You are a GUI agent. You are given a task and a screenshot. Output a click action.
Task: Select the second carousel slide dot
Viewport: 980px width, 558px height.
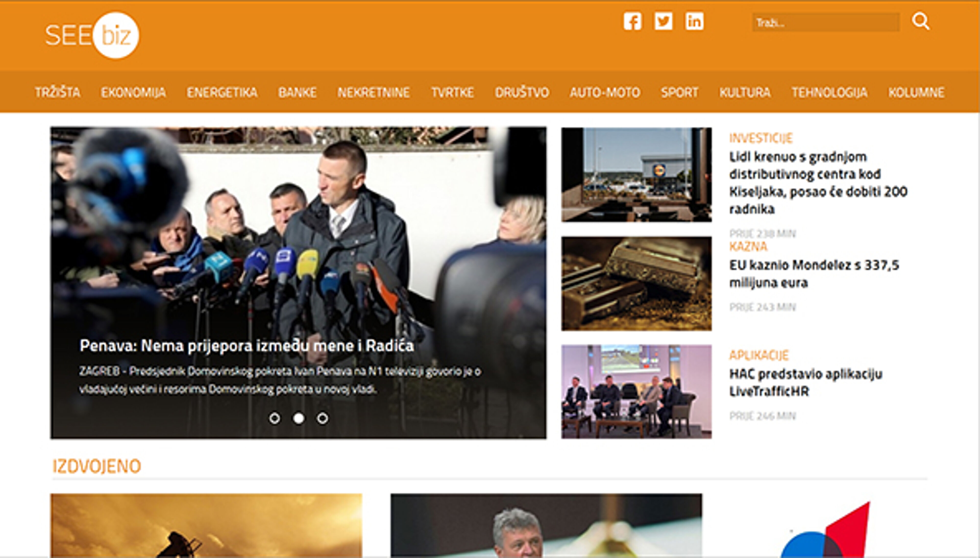[x=298, y=418]
